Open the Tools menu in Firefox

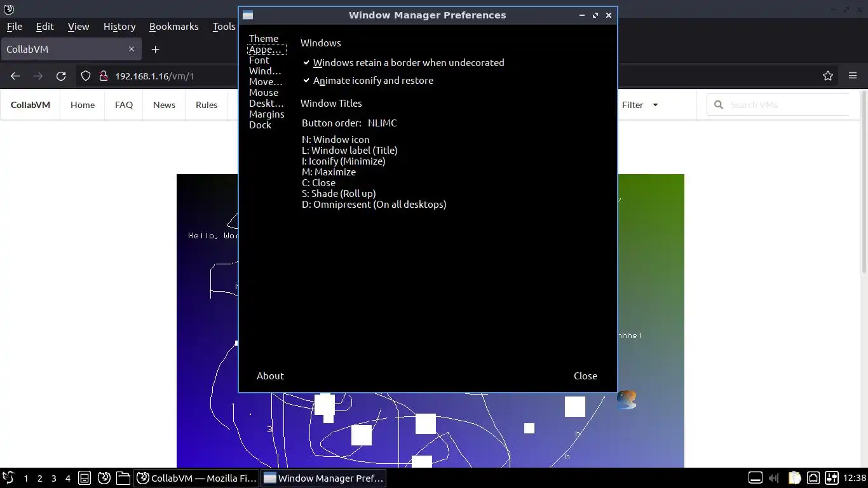click(x=224, y=26)
